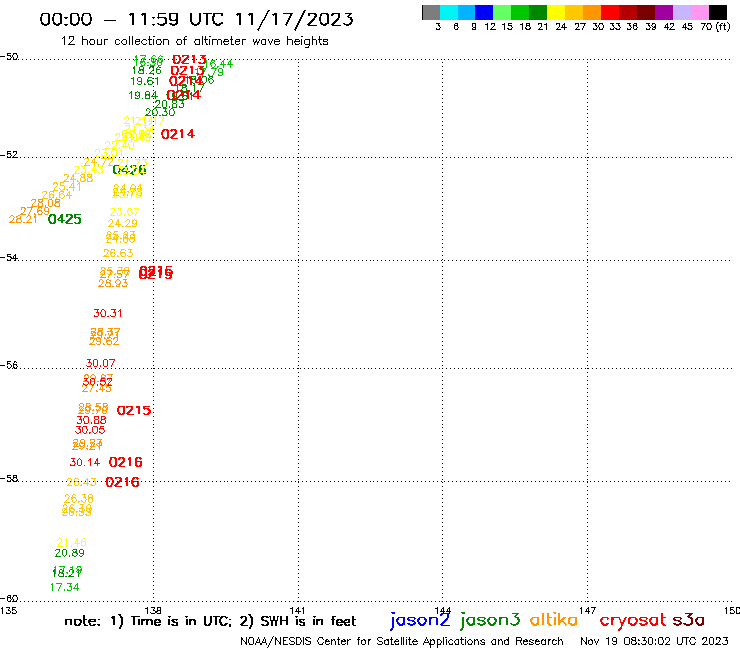
Task: Click the red 30.88 wave height value
Action: [92, 420]
